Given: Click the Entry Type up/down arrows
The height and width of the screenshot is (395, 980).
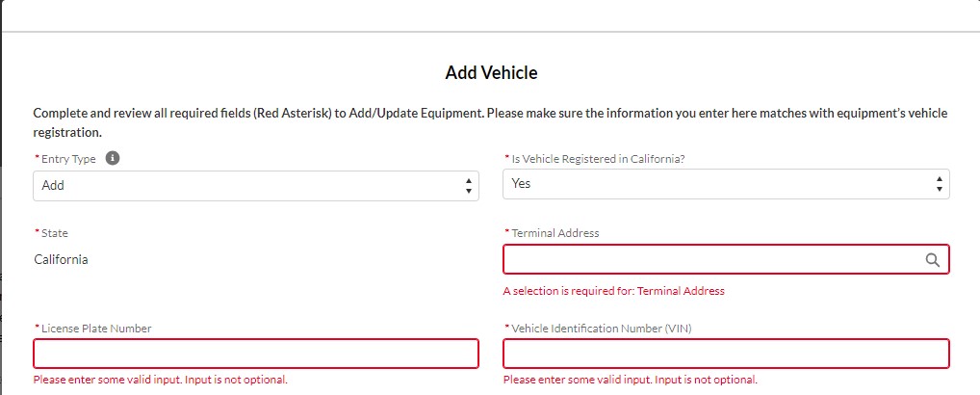Looking at the screenshot, I should coord(468,186).
